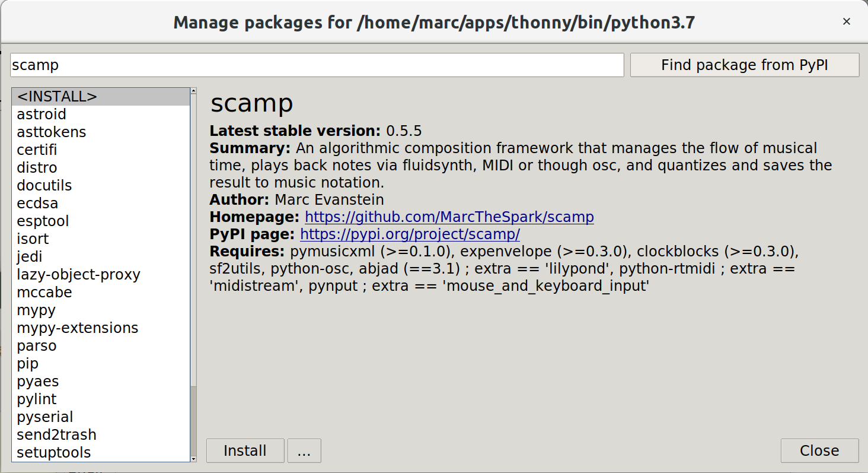Click Find package from PyPI

(744, 65)
